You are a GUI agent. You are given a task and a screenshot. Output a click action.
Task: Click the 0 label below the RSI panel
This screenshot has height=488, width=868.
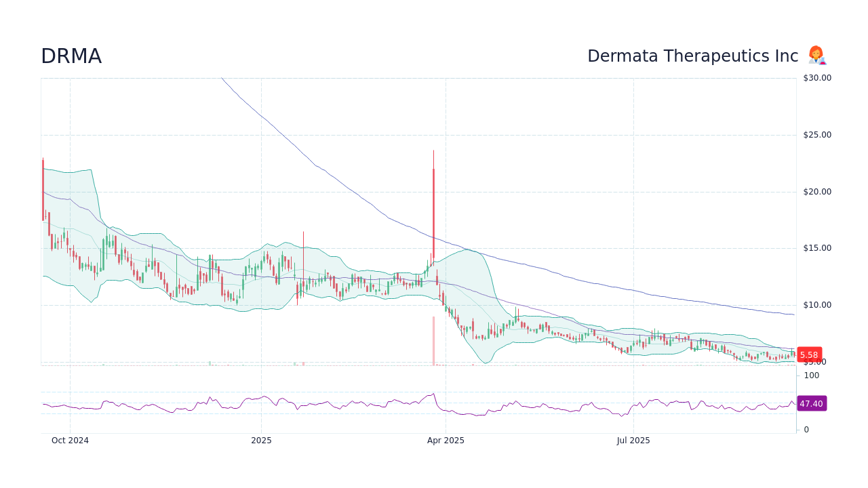click(x=806, y=428)
